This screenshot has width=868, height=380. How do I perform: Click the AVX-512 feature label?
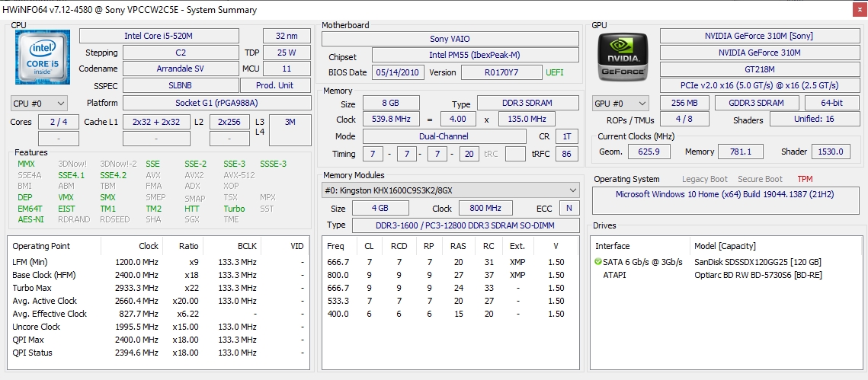(x=239, y=175)
